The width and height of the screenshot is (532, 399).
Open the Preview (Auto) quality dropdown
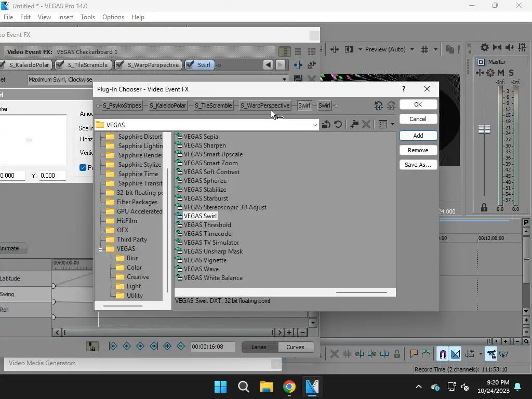pyautogui.click(x=412, y=49)
